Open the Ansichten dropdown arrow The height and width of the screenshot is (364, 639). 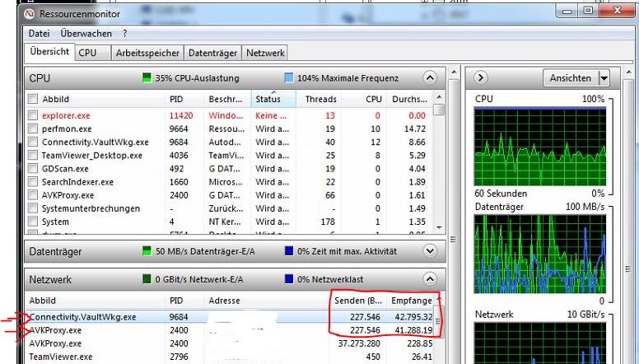(x=604, y=78)
